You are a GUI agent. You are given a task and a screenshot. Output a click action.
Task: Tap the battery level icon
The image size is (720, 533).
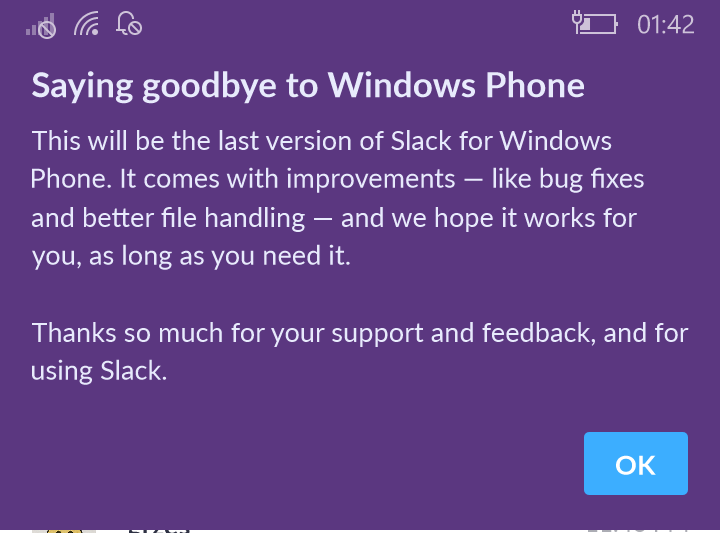(x=601, y=24)
